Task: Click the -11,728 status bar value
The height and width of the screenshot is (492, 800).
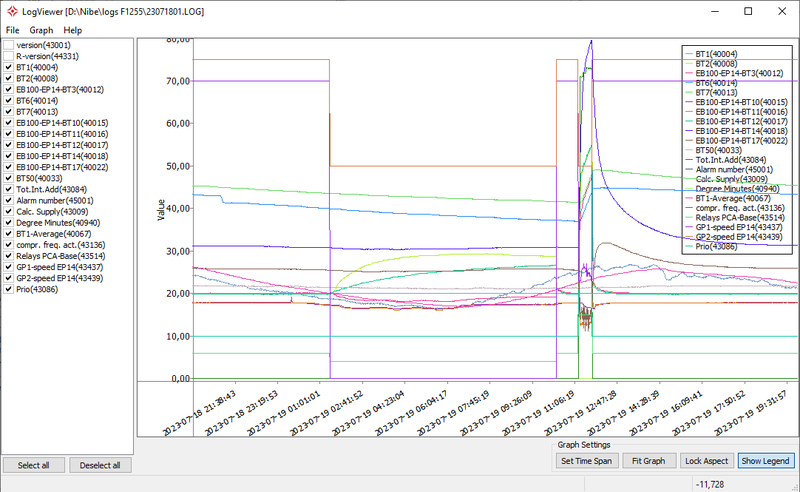Action: point(710,484)
